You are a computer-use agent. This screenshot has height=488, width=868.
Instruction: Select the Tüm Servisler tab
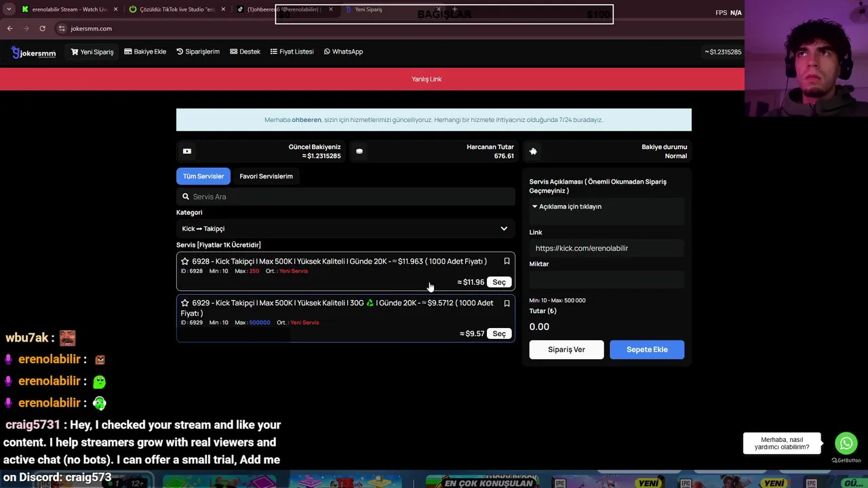(x=203, y=176)
